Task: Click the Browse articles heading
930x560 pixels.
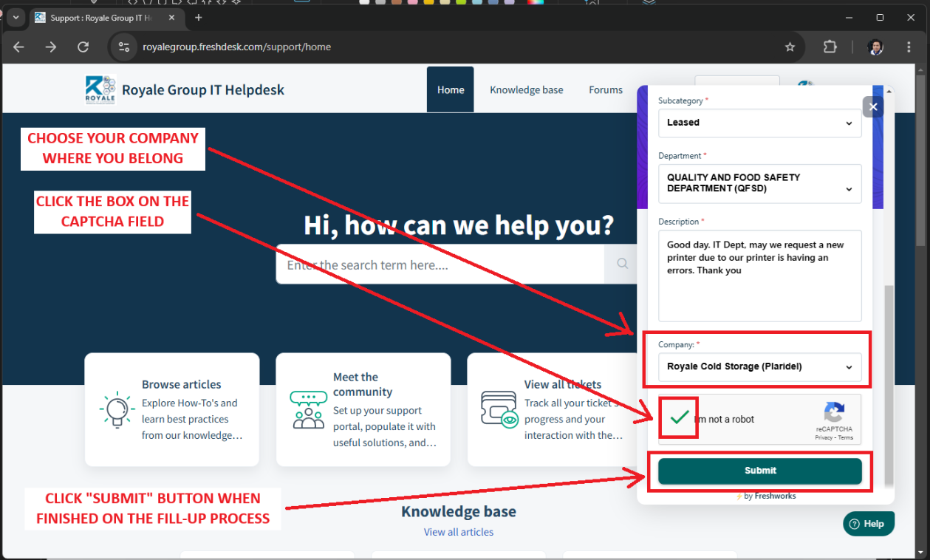Action: point(182,384)
